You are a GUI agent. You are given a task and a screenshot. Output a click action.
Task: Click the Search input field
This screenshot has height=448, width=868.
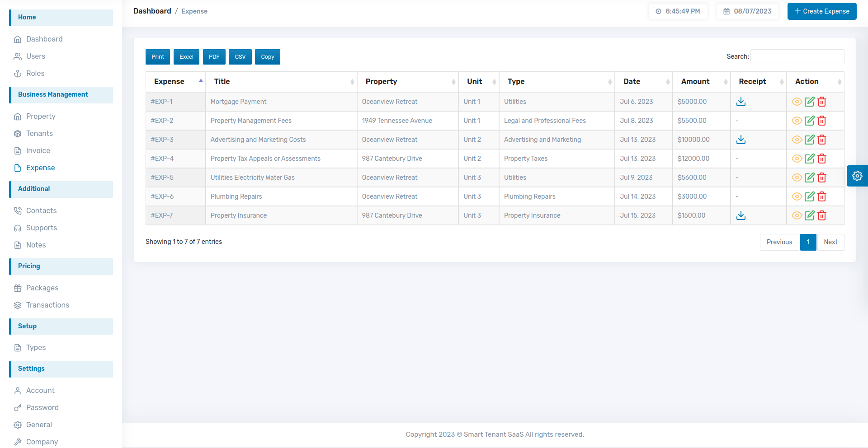797,57
